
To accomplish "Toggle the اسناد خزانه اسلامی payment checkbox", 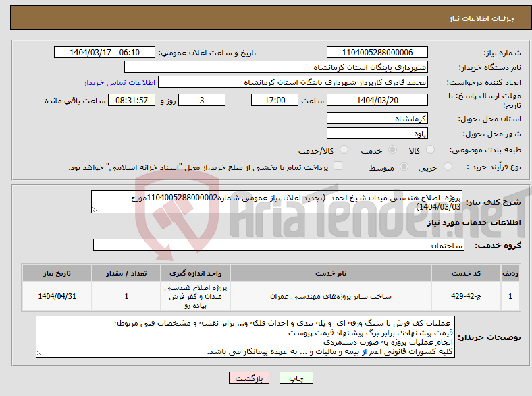I will pyautogui.click(x=338, y=166).
